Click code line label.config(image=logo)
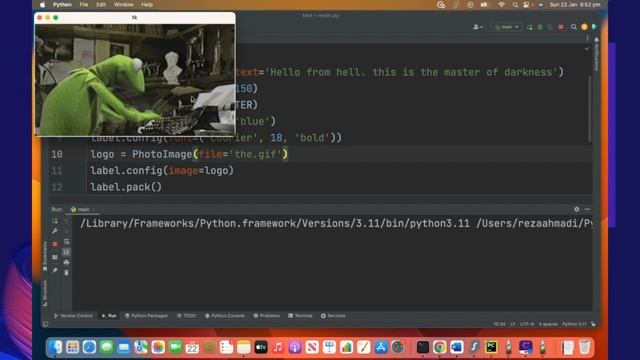Screen dimensions: 640x360 click(162, 171)
